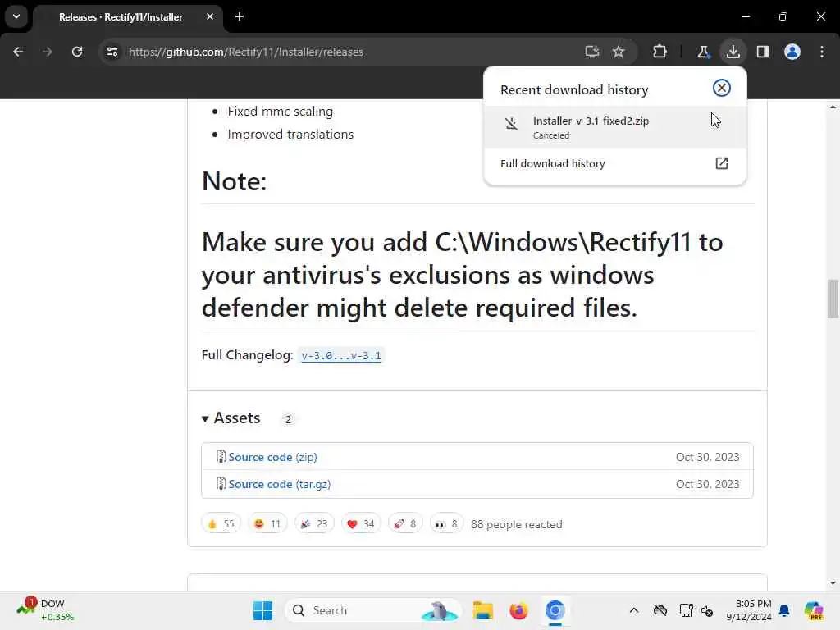Select Installer-v-3.1-fixed2.zip download entry
Image resolution: width=840 pixels, height=630 pixels.
pos(615,127)
